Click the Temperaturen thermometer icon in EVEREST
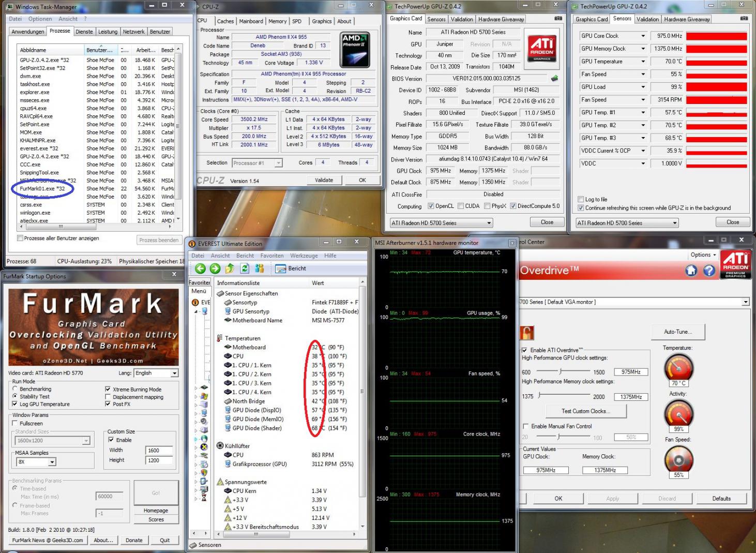The height and width of the screenshot is (553, 756). pos(220,338)
